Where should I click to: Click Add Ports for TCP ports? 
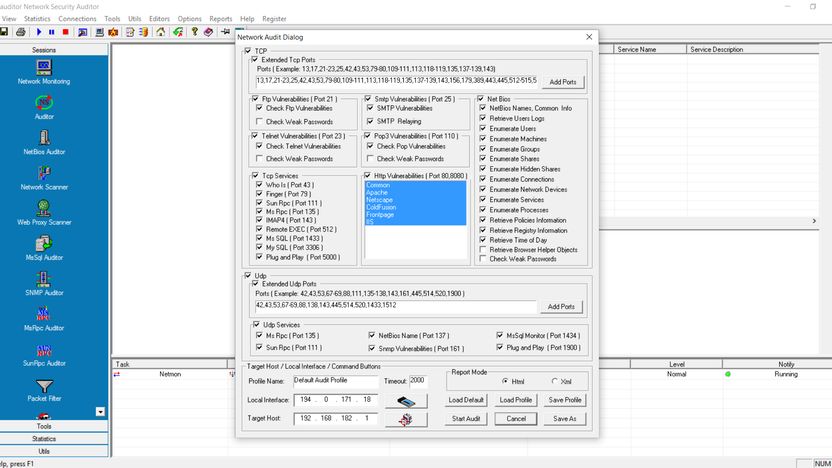[562, 82]
